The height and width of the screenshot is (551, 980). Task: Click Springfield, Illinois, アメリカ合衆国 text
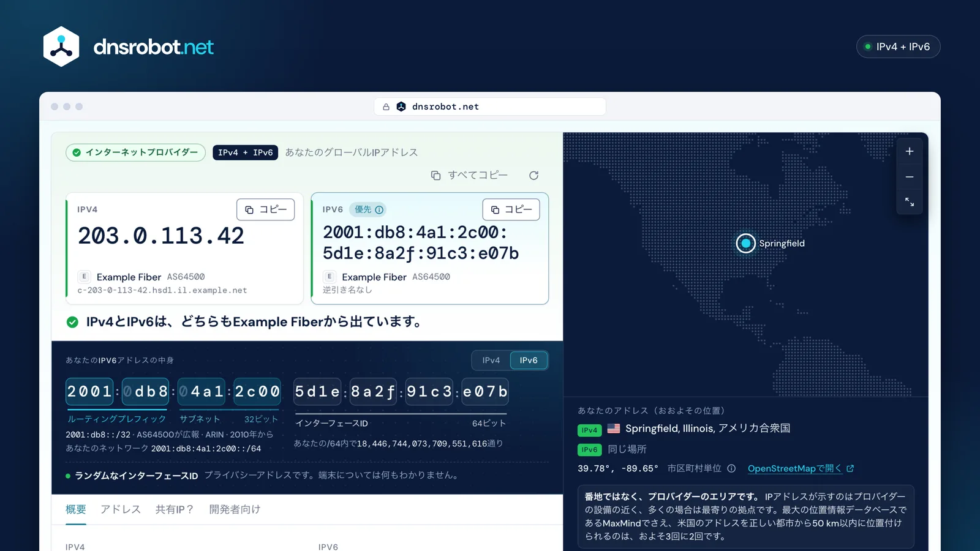click(x=707, y=429)
